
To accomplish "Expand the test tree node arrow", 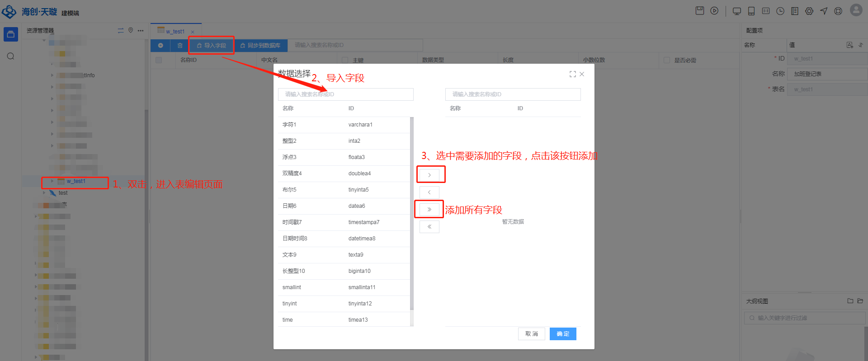I will tap(44, 193).
